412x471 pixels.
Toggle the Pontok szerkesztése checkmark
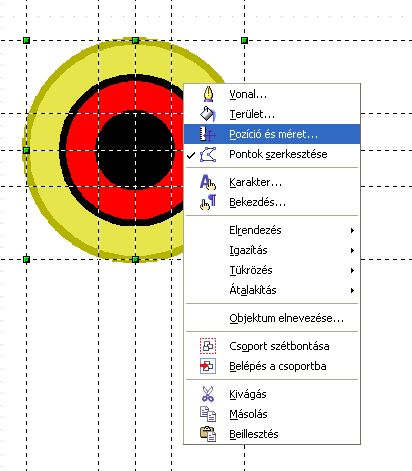[191, 155]
